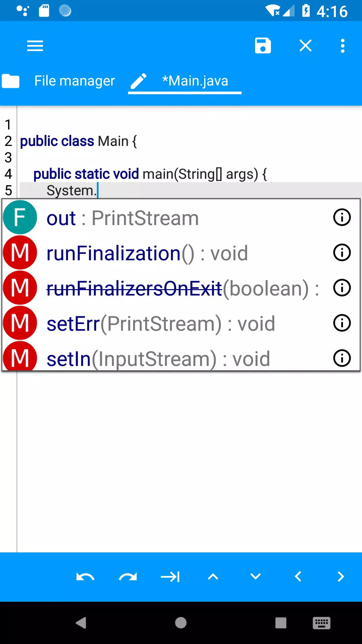Screen dimensions: 362x644
Task: Select the *Main.java editor tab
Action: click(185, 81)
